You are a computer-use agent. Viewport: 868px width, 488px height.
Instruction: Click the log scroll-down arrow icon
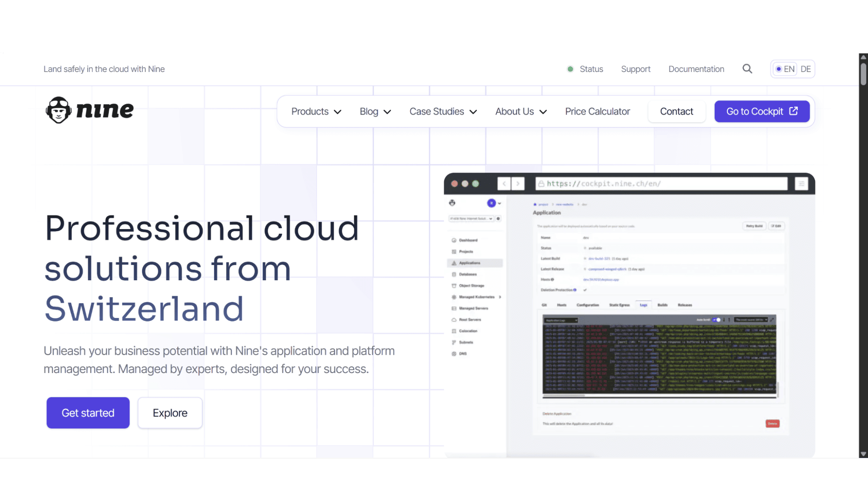[724, 320]
